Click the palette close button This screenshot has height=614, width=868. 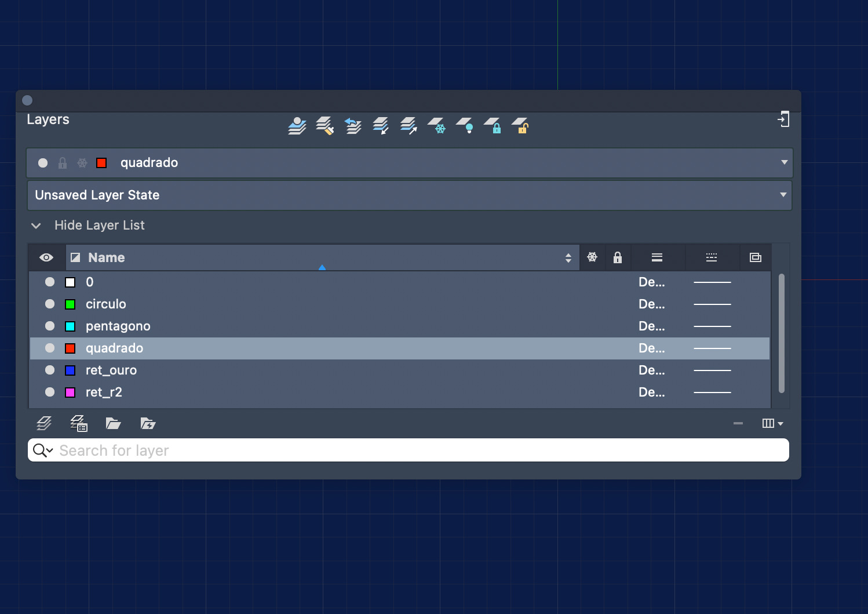(x=27, y=100)
